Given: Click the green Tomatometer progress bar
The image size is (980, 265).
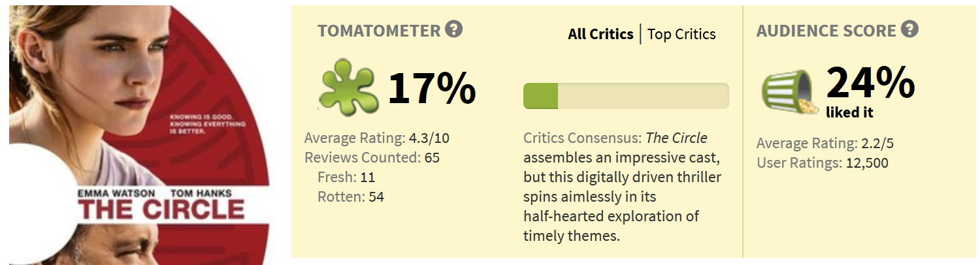Looking at the screenshot, I should coord(625,96).
